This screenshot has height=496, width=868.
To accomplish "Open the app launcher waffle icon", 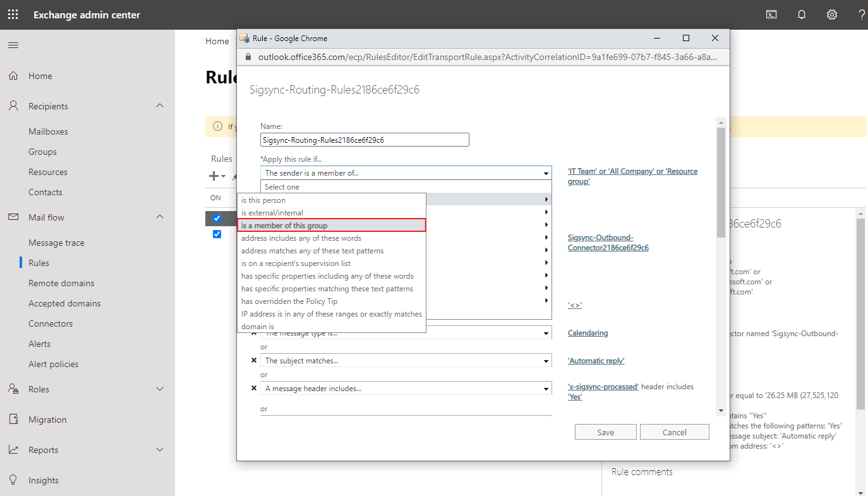I will [13, 15].
